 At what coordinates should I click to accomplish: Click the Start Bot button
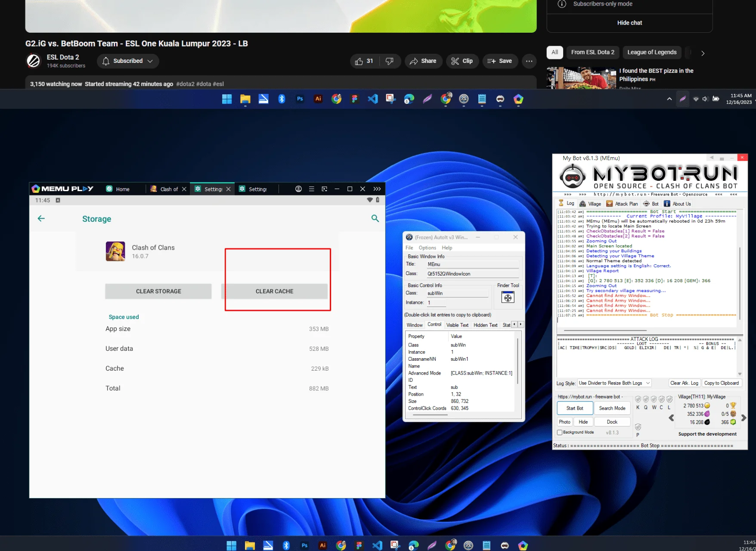[x=575, y=408]
